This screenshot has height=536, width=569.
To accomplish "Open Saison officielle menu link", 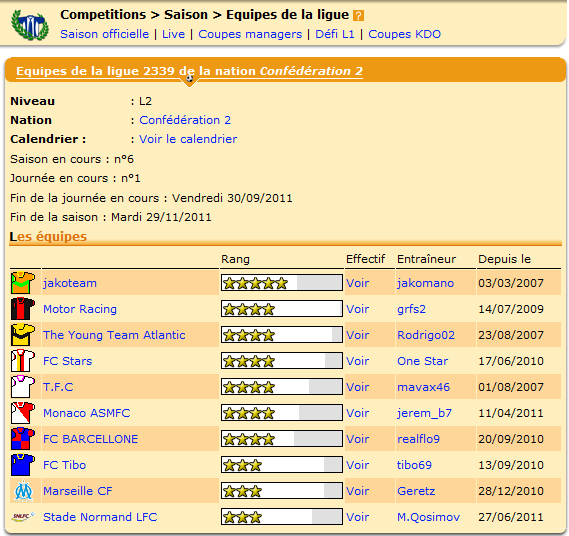I will pyautogui.click(x=105, y=34).
